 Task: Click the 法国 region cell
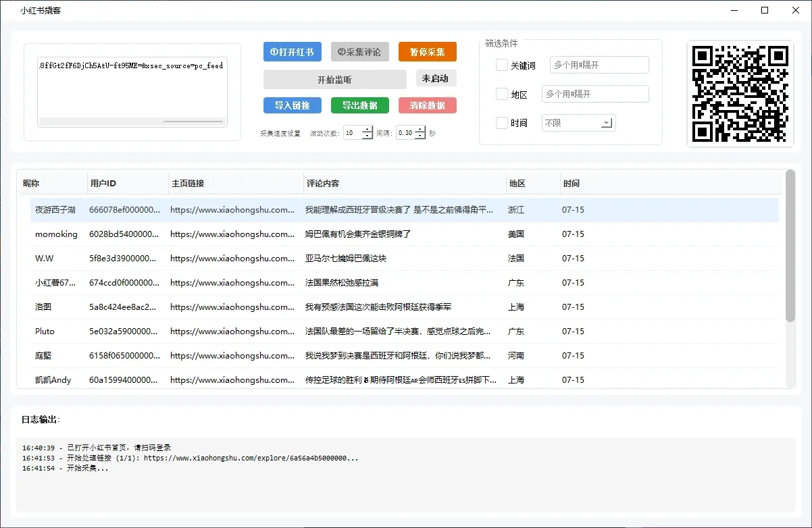pyautogui.click(x=516, y=259)
